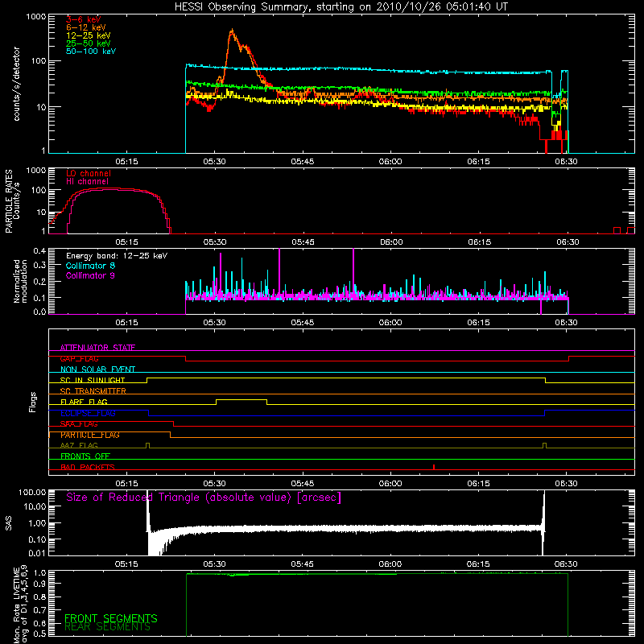Click the 06:15 tick under the Flags panel

click(x=478, y=484)
